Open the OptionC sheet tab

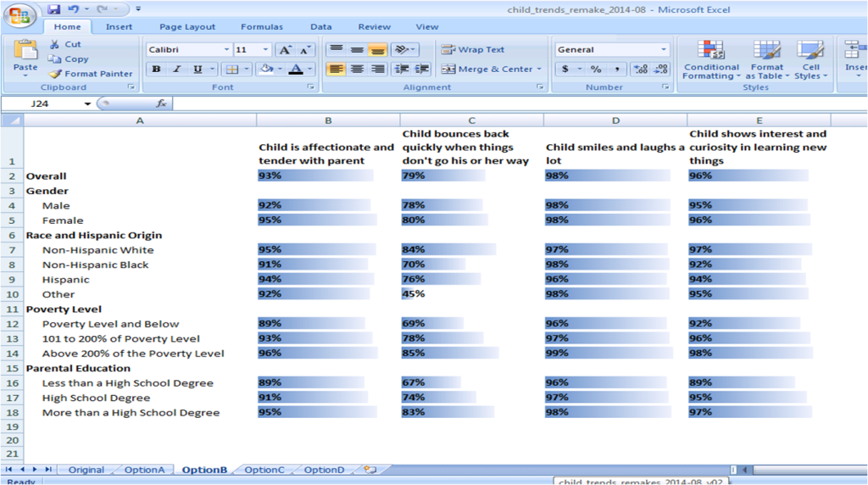(264, 470)
